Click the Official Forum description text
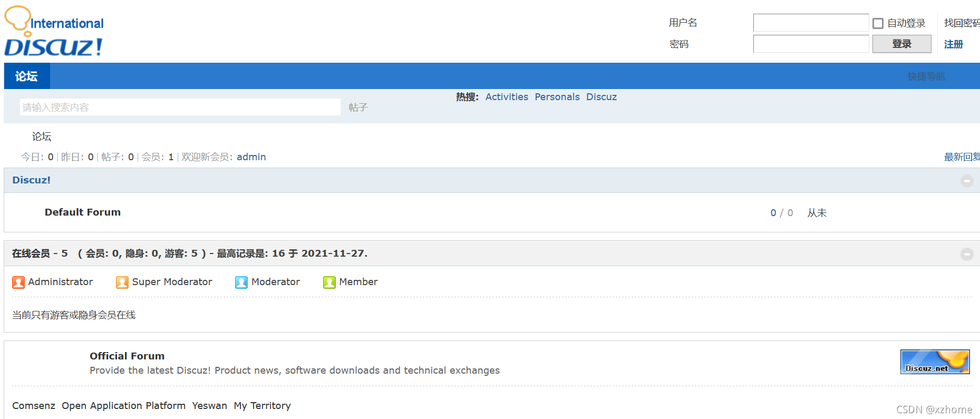The height and width of the screenshot is (419, 980). pos(295,371)
